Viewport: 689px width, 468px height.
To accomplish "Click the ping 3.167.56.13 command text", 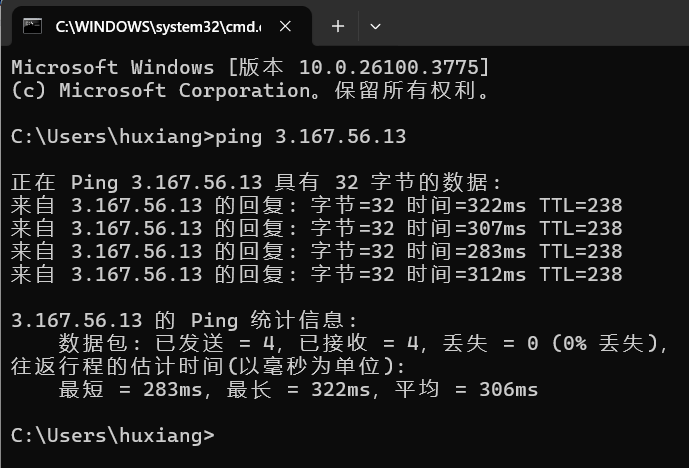I will coord(311,137).
